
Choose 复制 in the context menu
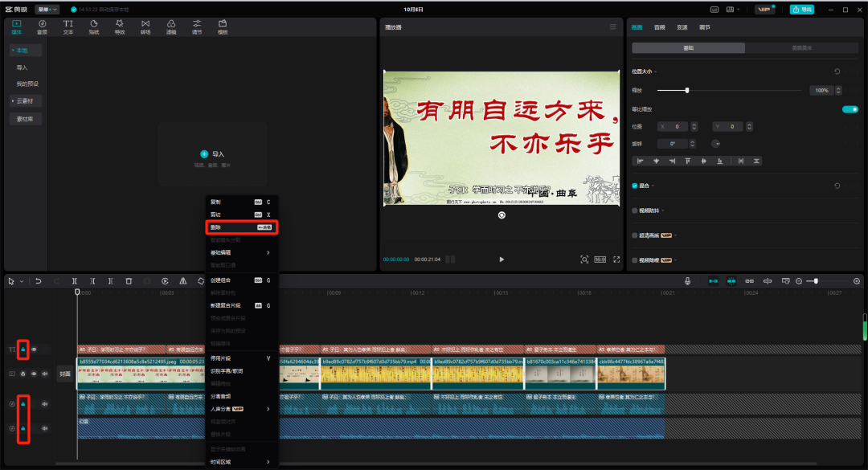pyautogui.click(x=241, y=202)
